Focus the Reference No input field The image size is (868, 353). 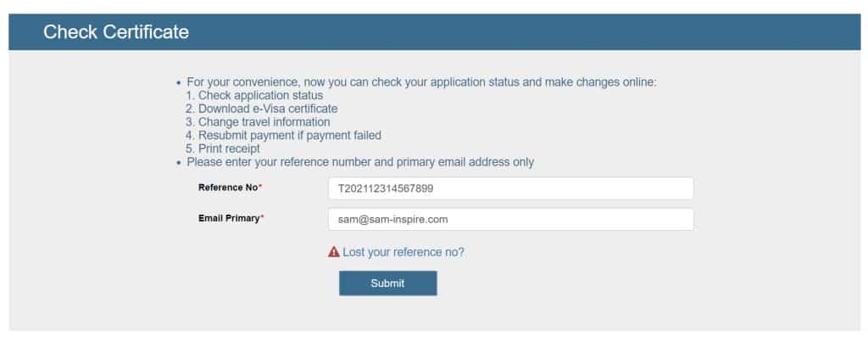pos(510,188)
